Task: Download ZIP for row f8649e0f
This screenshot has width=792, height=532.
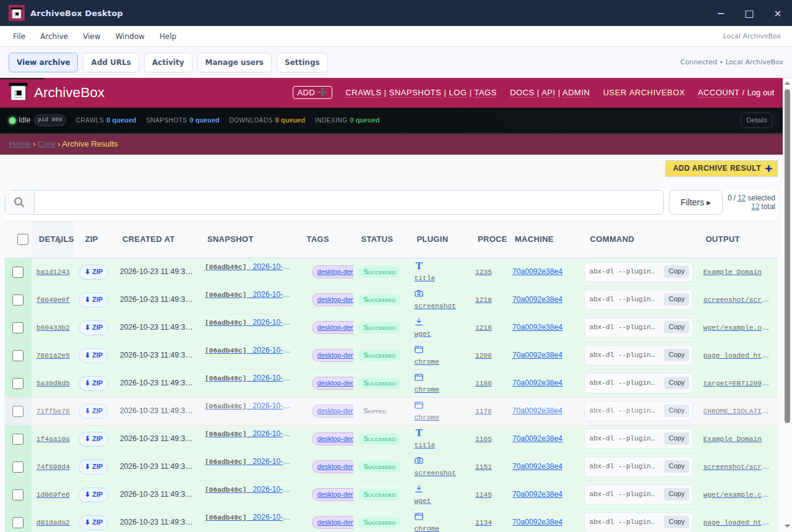Action: (x=93, y=300)
